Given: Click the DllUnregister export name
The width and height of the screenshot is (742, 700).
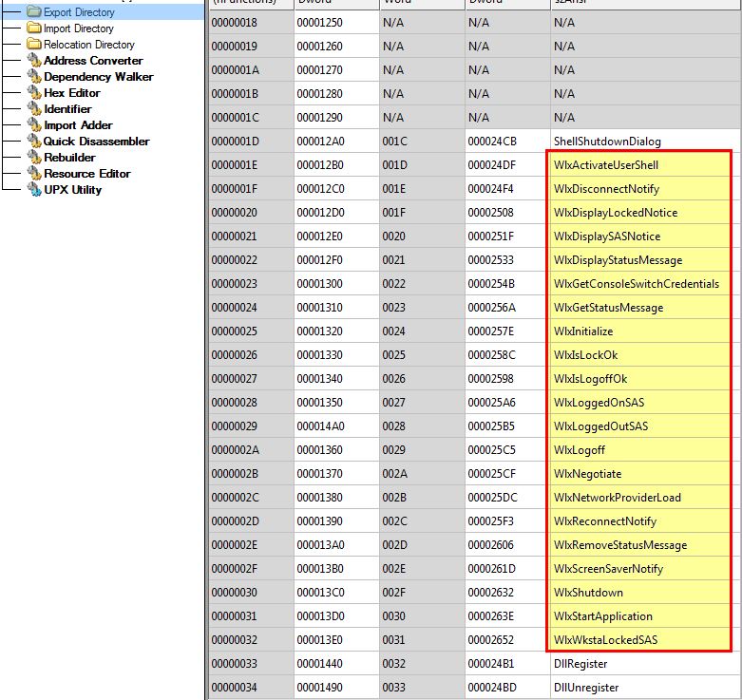Looking at the screenshot, I should (x=586, y=688).
